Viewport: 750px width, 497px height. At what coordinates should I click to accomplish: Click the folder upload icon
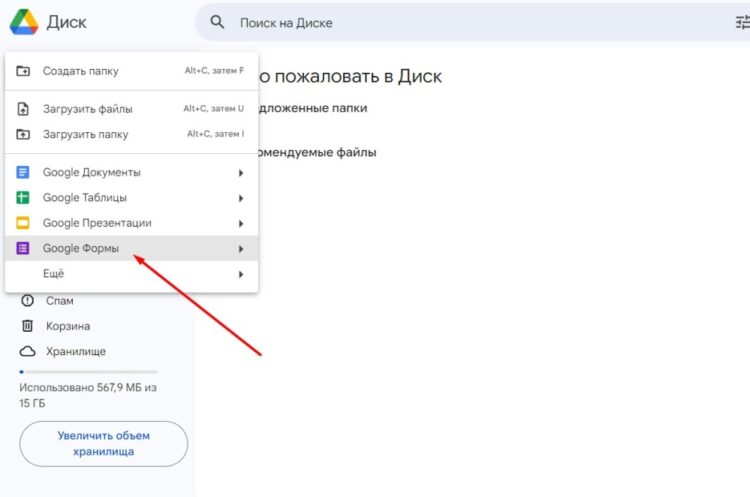23,134
